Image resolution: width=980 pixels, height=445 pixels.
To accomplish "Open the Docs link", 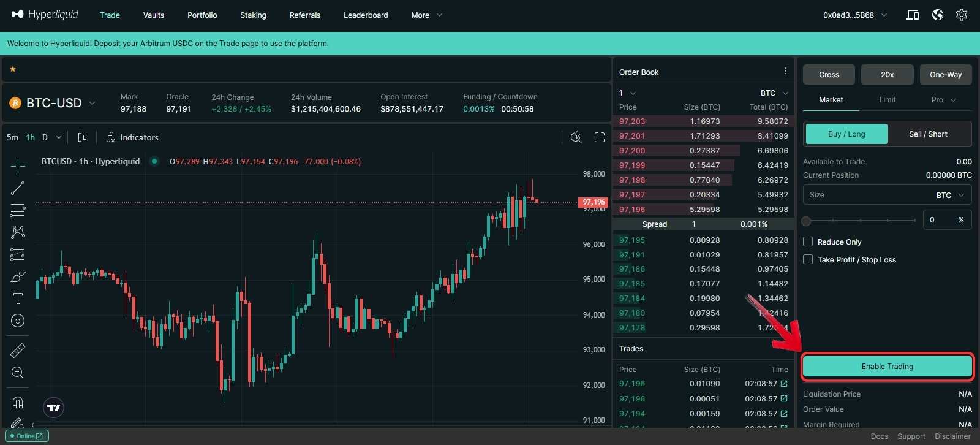I will tap(880, 436).
